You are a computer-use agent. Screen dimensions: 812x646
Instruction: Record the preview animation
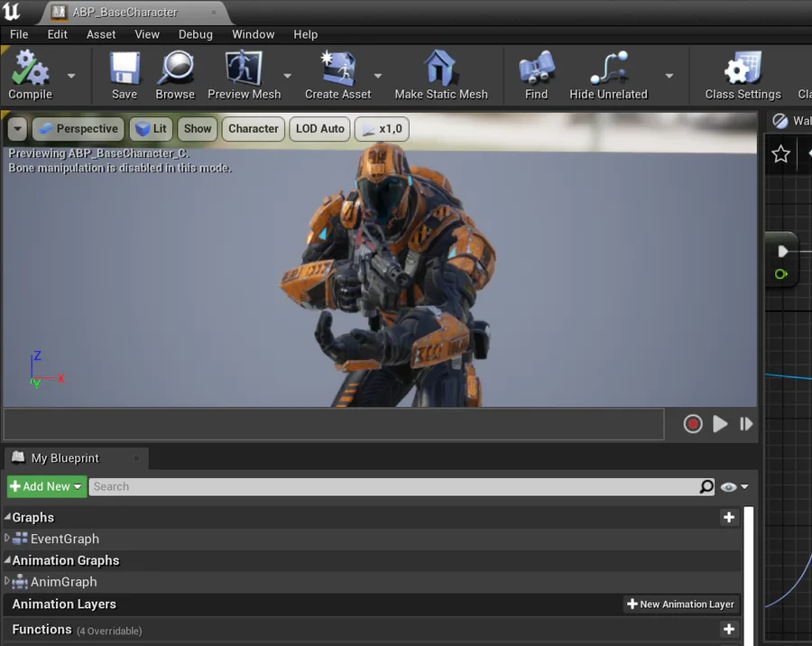coord(692,424)
